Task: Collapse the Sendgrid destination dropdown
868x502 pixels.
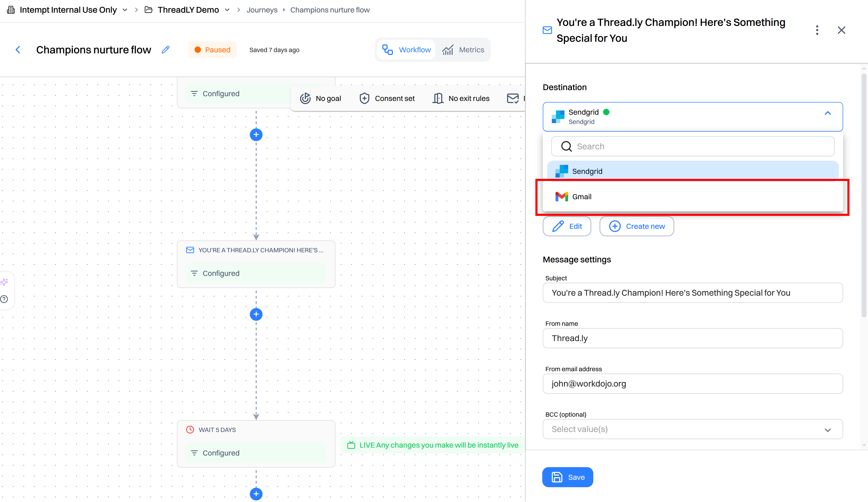Action: tap(827, 113)
